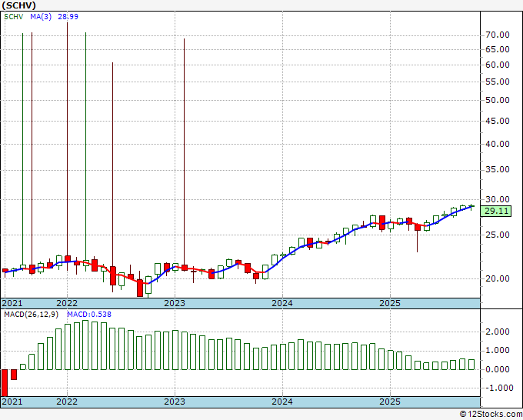Open the 12Stocks.com copyright link

491,414
